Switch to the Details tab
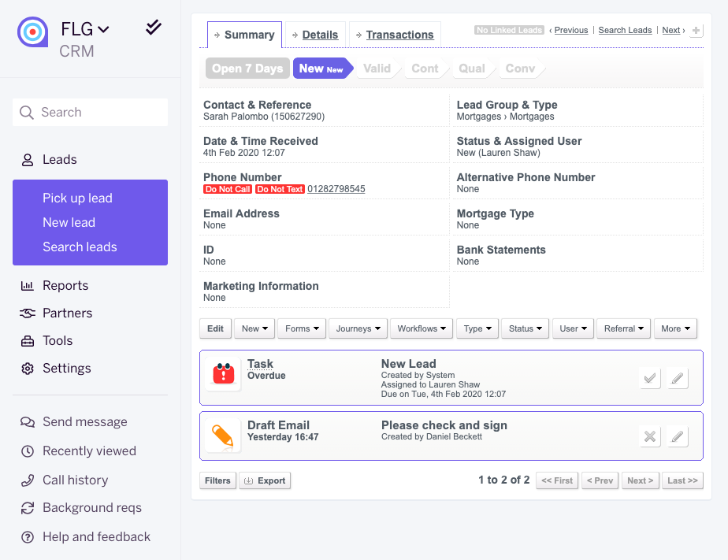Viewport: 728px width, 560px height. coord(315,35)
